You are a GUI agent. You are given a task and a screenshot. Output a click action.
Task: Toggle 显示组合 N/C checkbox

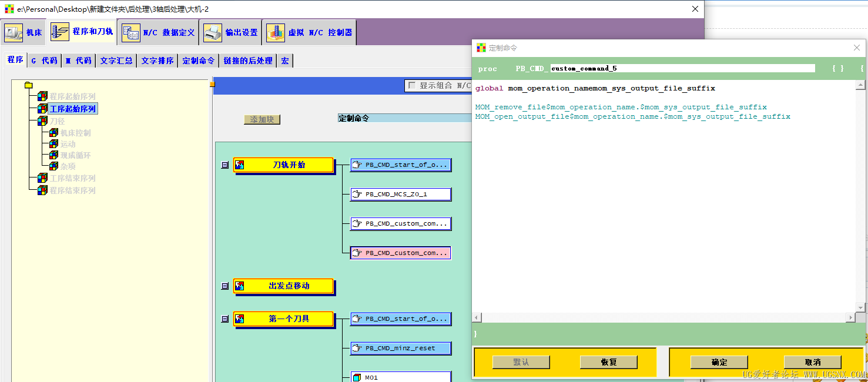click(411, 85)
